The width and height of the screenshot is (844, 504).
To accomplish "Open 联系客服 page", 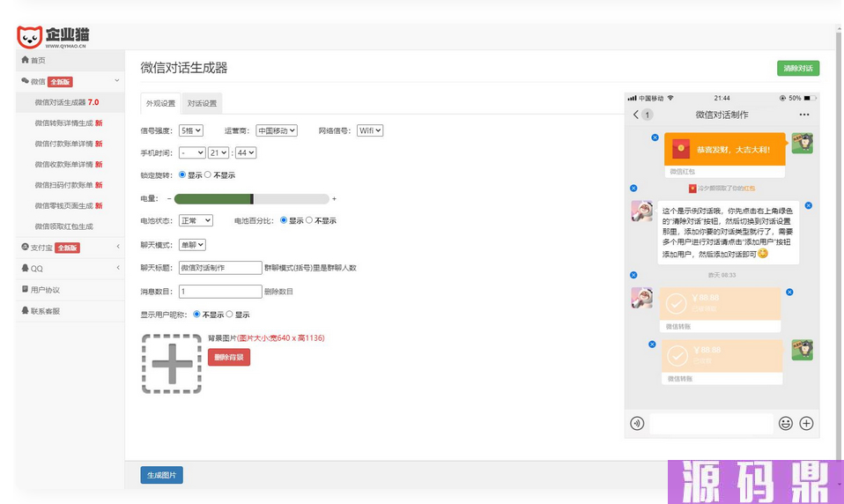I will 70,311.
